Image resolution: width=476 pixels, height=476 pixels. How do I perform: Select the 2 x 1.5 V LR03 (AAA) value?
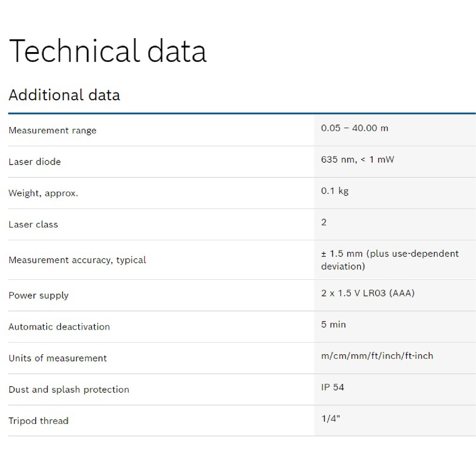pyautogui.click(x=367, y=293)
